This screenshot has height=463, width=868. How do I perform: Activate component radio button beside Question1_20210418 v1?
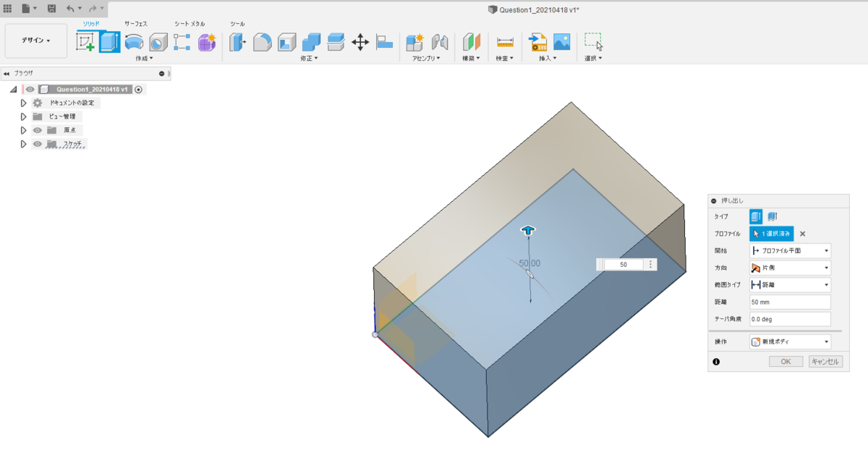139,90
